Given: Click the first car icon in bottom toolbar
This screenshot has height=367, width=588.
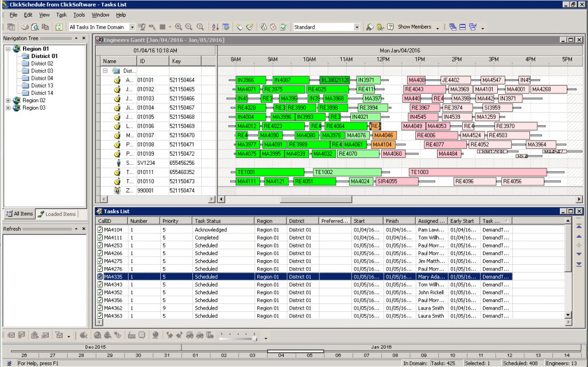Looking at the screenshot, I should point(189,335).
